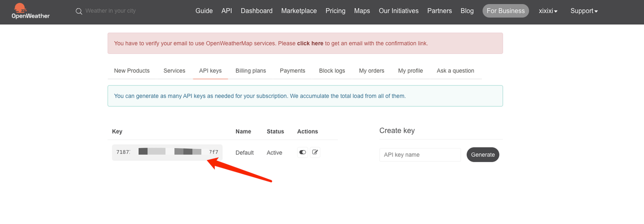
Task: Open Dashboard from the navbar
Action: 257,11
